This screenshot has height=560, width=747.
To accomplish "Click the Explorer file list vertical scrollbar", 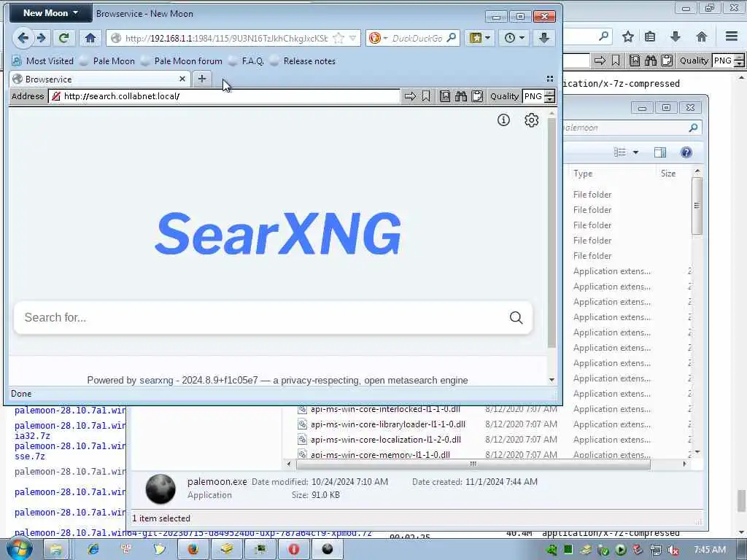I will coord(697,206).
